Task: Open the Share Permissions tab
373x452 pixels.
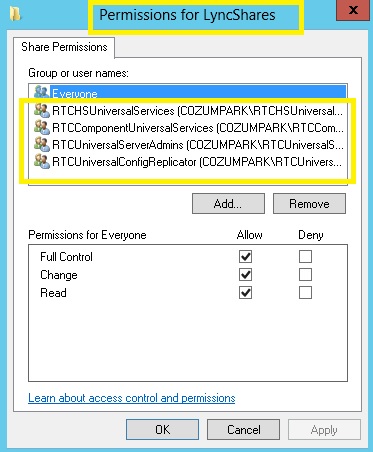Action: pyautogui.click(x=64, y=47)
